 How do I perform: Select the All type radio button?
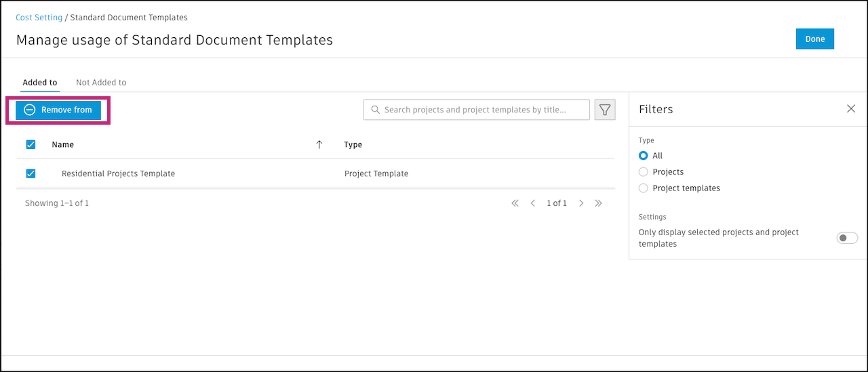pyautogui.click(x=644, y=156)
